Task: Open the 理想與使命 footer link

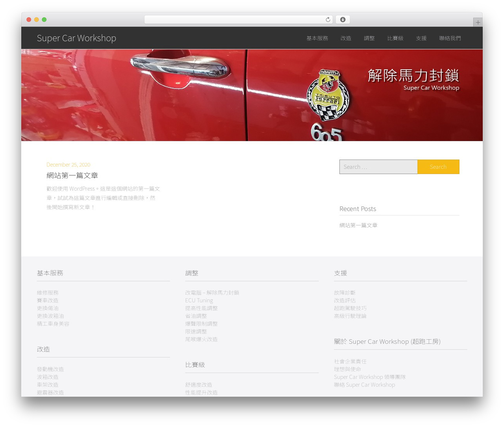Action: [348, 369]
